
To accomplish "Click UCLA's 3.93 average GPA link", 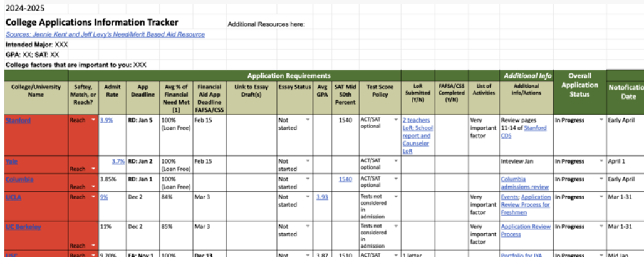I will (322, 197).
